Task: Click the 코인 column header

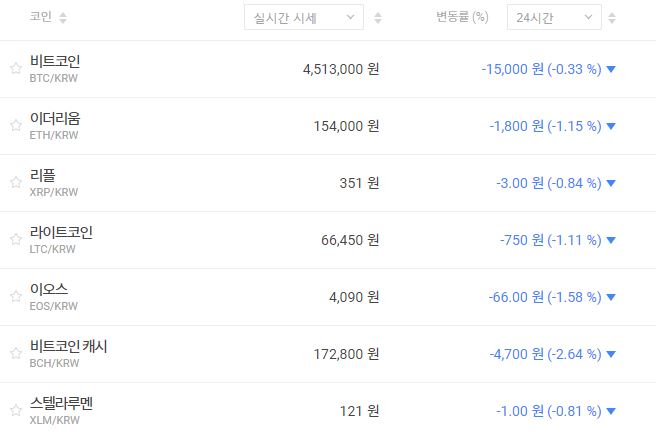Action: point(40,18)
